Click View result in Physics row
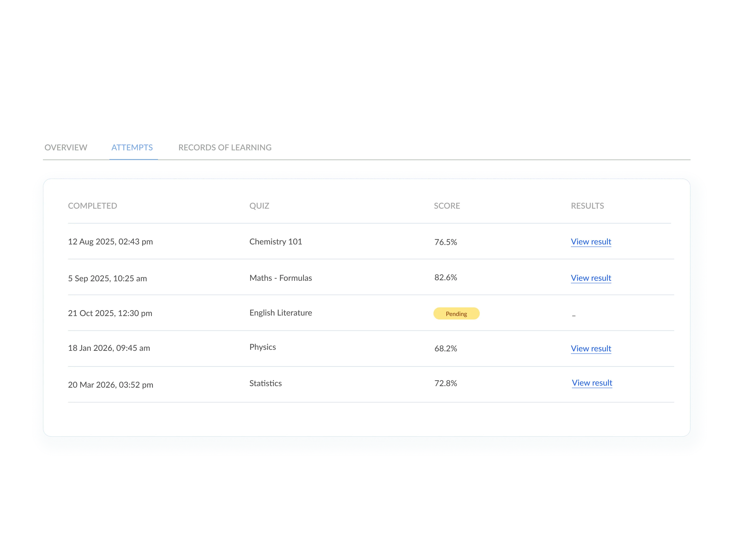This screenshot has width=734, height=560. click(x=591, y=349)
